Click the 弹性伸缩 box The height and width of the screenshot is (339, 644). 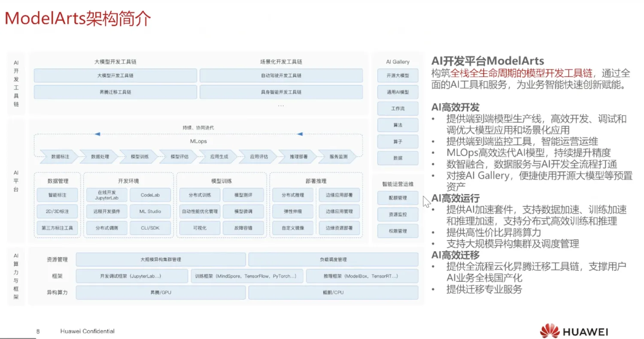pyautogui.click(x=293, y=211)
